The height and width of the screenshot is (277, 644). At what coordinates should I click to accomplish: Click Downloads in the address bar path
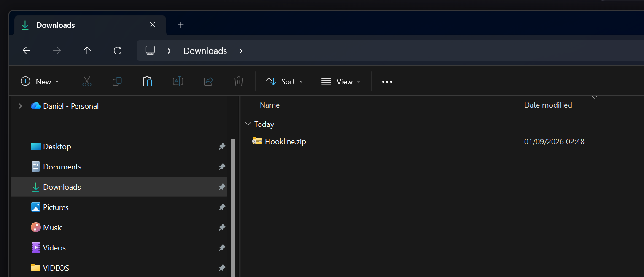point(205,51)
